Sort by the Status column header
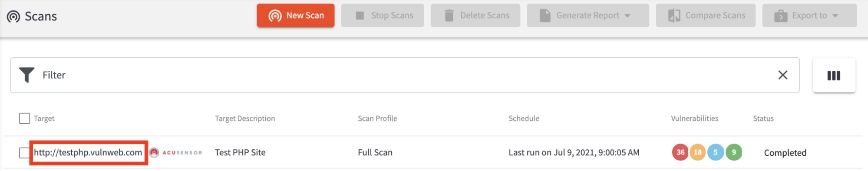This screenshot has width=868, height=171. click(763, 118)
